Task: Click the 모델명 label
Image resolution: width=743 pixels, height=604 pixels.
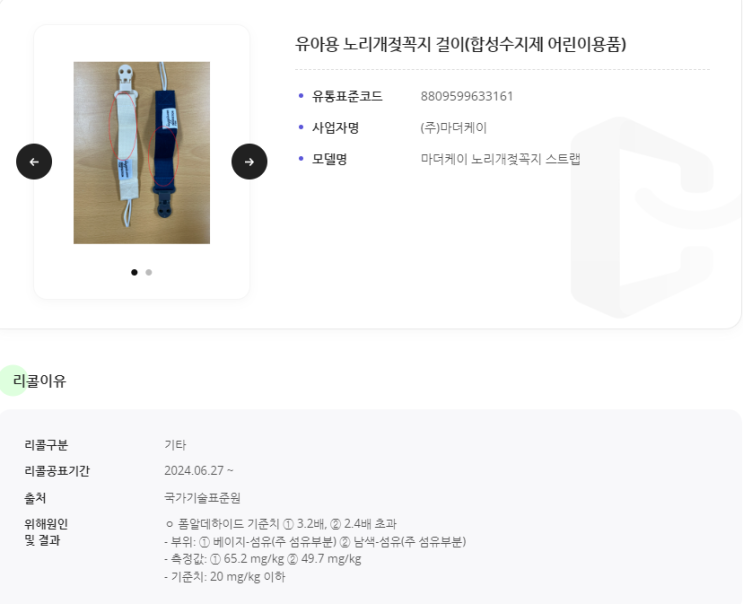Action: [x=329, y=159]
